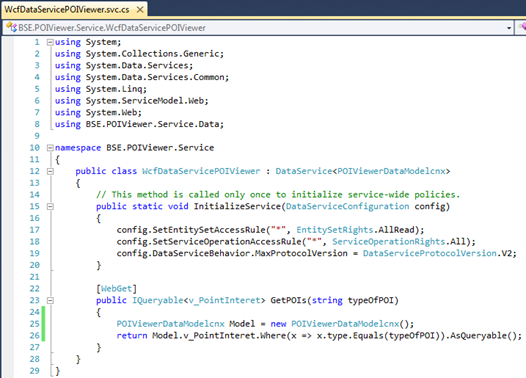This screenshot has width=526, height=378.
Task: Click 'InitializeService' method name
Action: 237,206
